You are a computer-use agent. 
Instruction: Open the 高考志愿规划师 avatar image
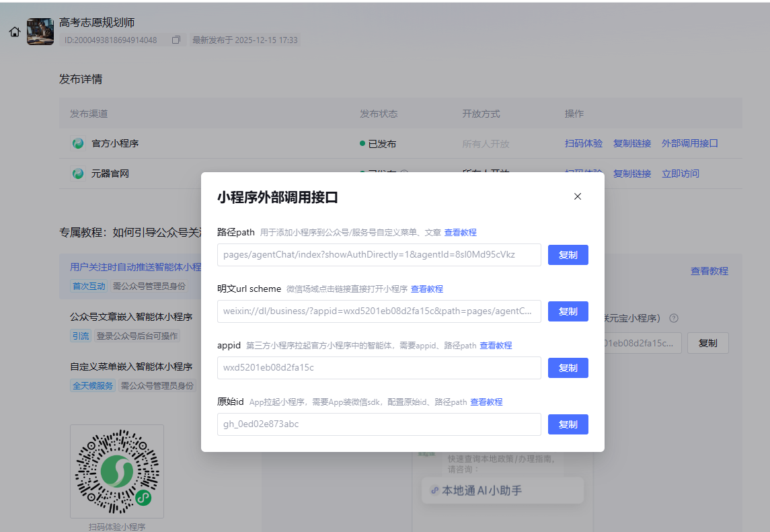tap(40, 32)
